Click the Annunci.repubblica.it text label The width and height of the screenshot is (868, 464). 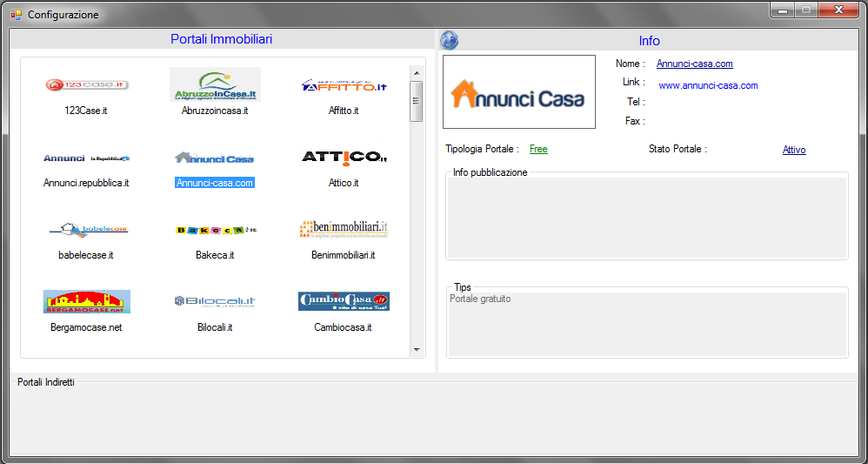coord(86,183)
